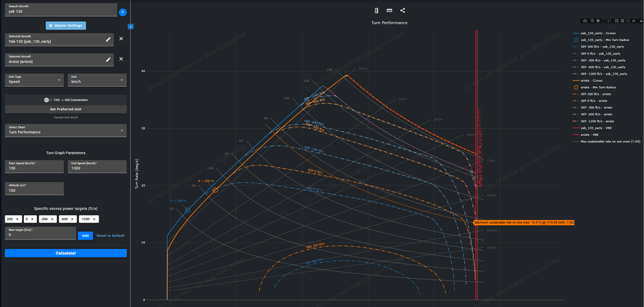Click the share icon above the chart

tap(402, 11)
